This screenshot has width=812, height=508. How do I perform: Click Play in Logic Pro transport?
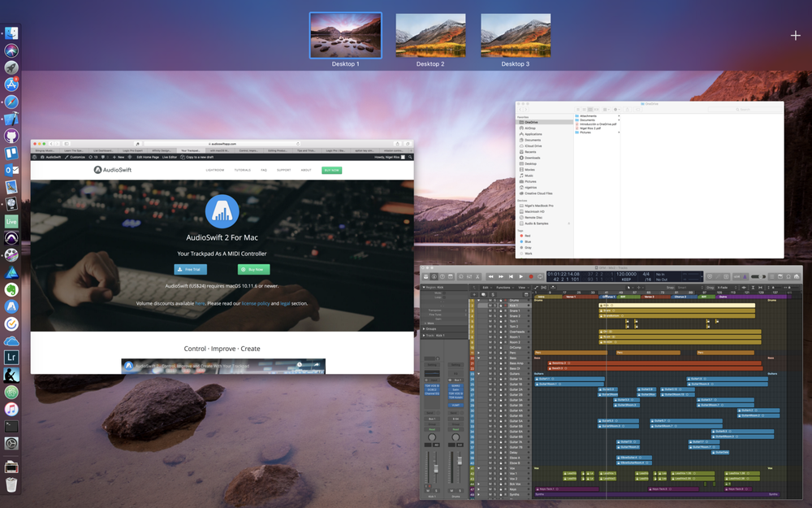[x=521, y=277]
